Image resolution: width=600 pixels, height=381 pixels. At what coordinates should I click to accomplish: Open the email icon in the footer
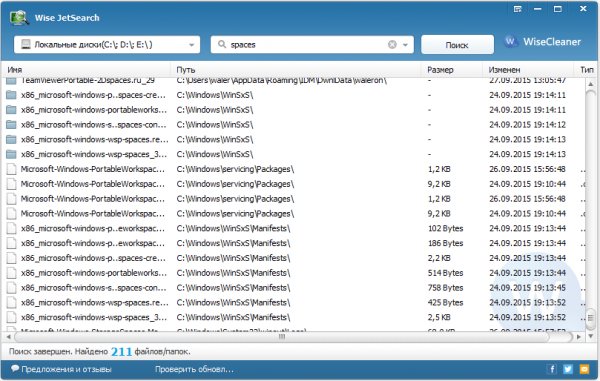click(584, 369)
